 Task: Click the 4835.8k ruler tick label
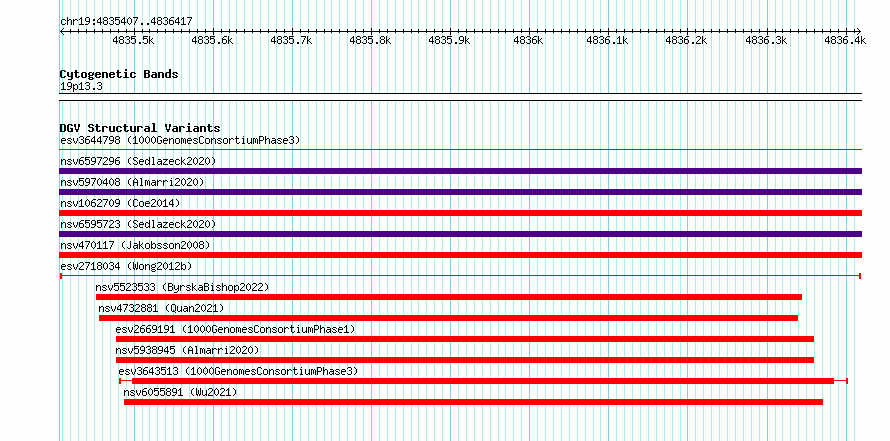click(x=370, y=40)
